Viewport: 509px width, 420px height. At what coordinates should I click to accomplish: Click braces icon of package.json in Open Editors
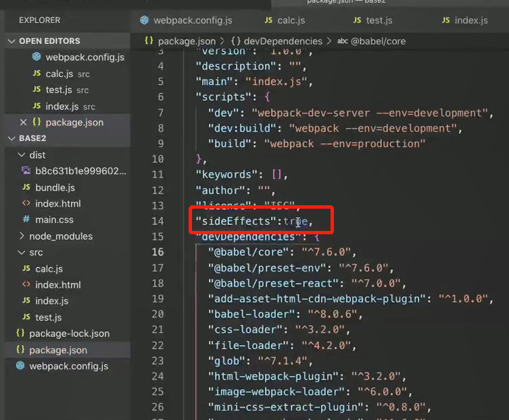pyautogui.click(x=37, y=122)
